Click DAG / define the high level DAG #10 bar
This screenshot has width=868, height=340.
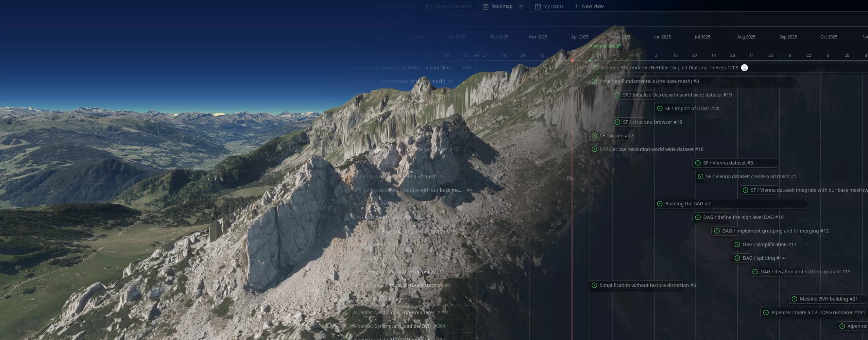(743, 217)
